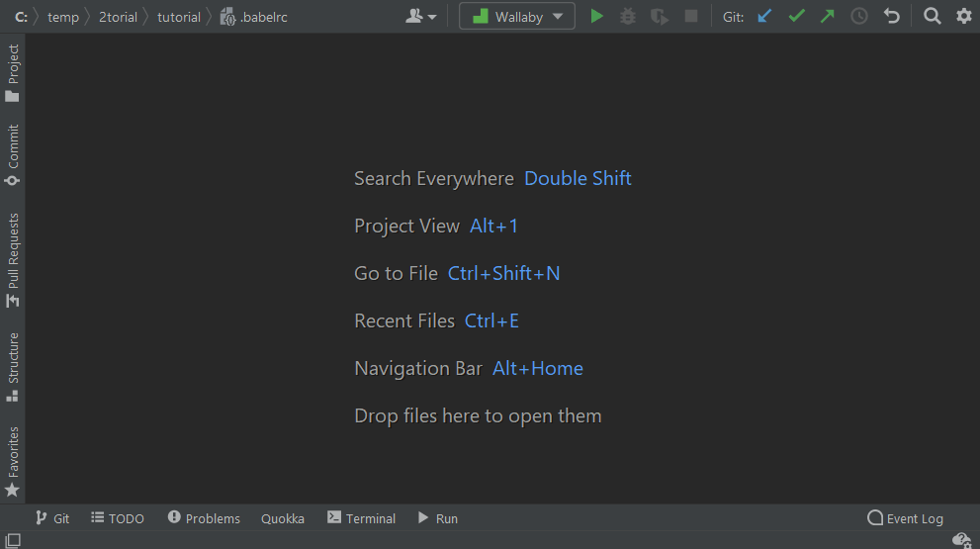The width and height of the screenshot is (980, 549).
Task: Expand the Code With Me user dropdown
Action: click(x=421, y=17)
